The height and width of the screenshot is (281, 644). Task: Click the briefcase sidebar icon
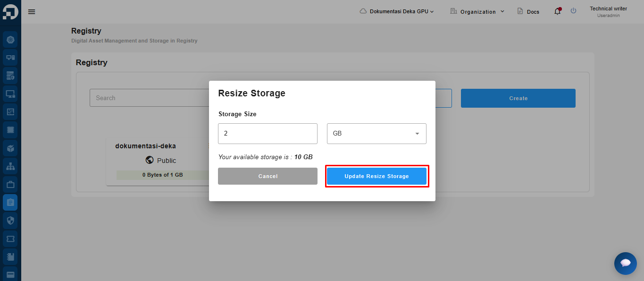click(x=10, y=184)
